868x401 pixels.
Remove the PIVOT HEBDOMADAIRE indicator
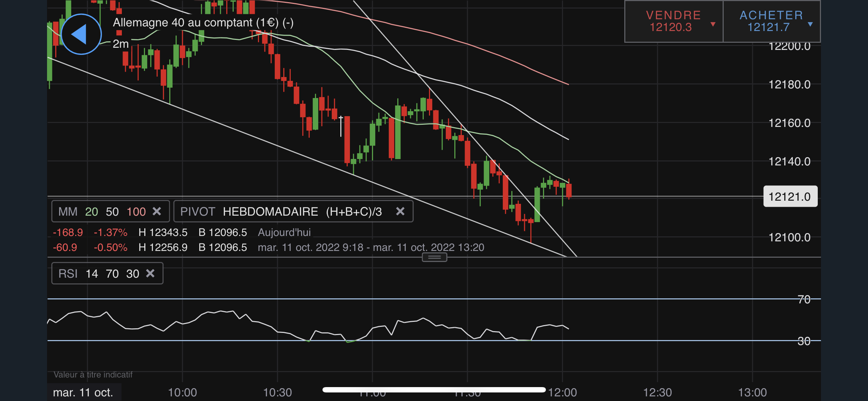400,211
